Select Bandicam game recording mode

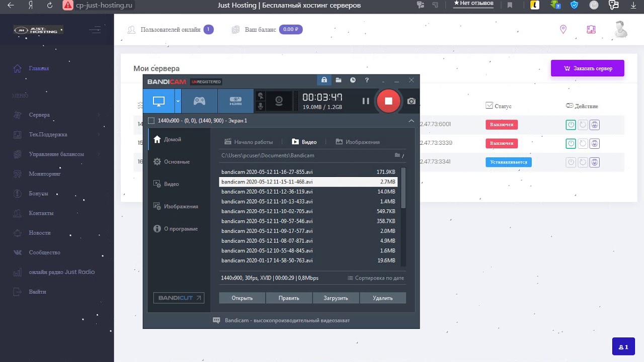coord(199,101)
